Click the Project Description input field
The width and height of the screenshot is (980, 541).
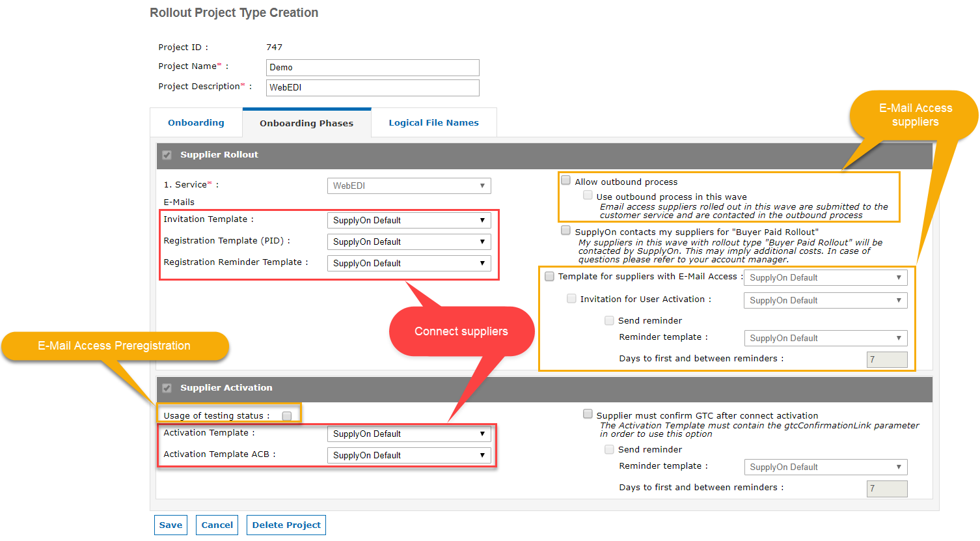pos(373,87)
